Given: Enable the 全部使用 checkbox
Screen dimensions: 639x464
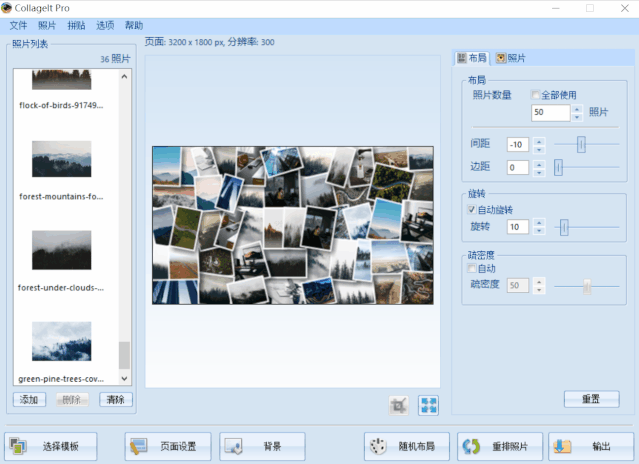Looking at the screenshot, I should coord(537,96).
